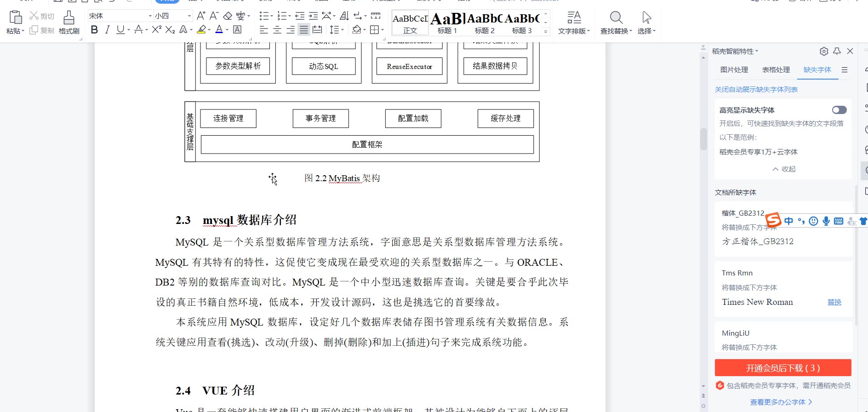Viewport: 868px width, 412px height.
Task: Toggle the 高亮显示缺失字体 switch
Action: 839,110
